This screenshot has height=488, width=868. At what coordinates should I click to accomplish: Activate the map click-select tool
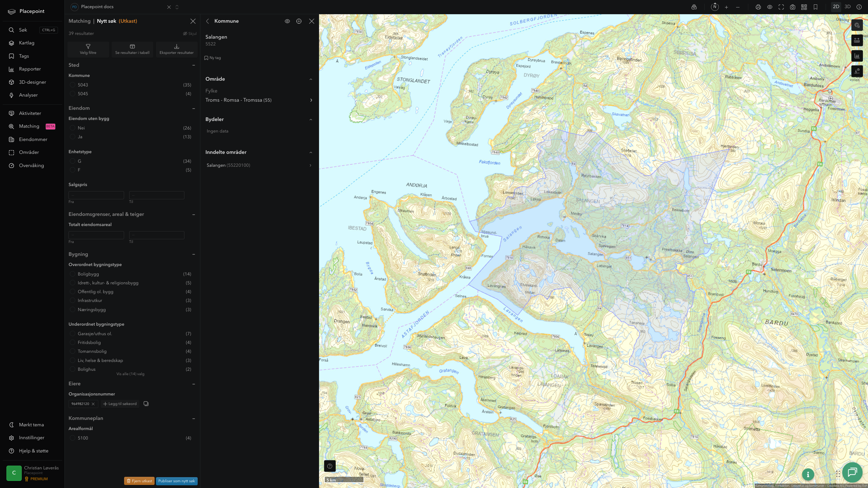[857, 25]
